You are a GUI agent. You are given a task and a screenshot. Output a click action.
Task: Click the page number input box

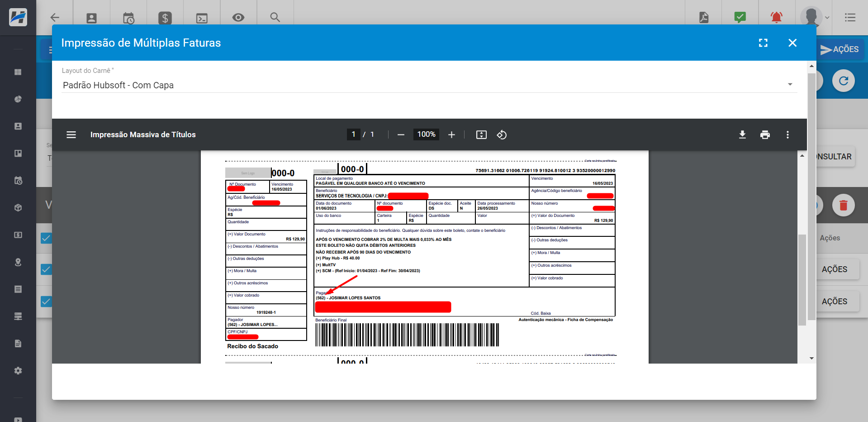[353, 134]
